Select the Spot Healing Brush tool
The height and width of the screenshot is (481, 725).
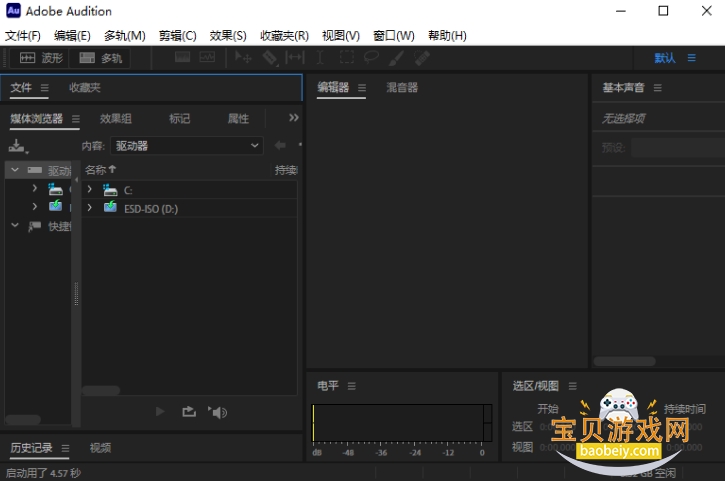pyautogui.click(x=422, y=58)
